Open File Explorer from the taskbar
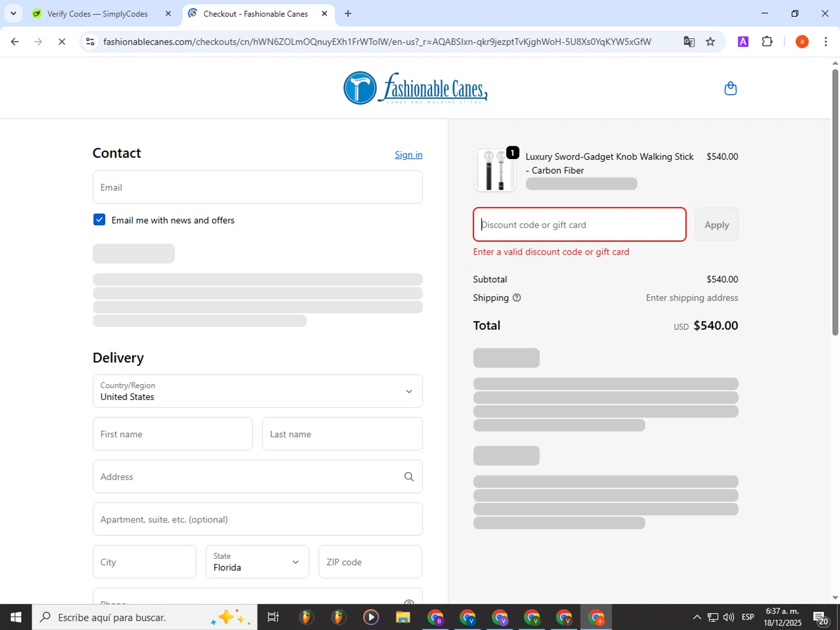Image resolution: width=840 pixels, height=630 pixels. (403, 617)
